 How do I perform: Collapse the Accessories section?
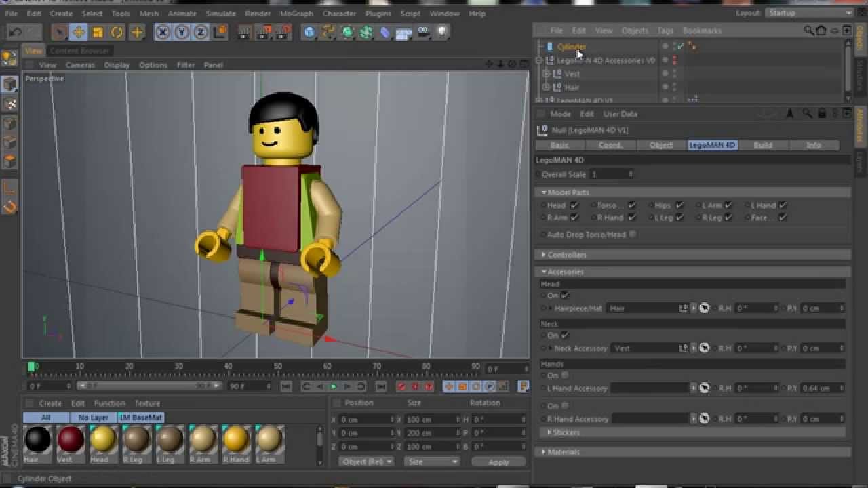pos(692,272)
